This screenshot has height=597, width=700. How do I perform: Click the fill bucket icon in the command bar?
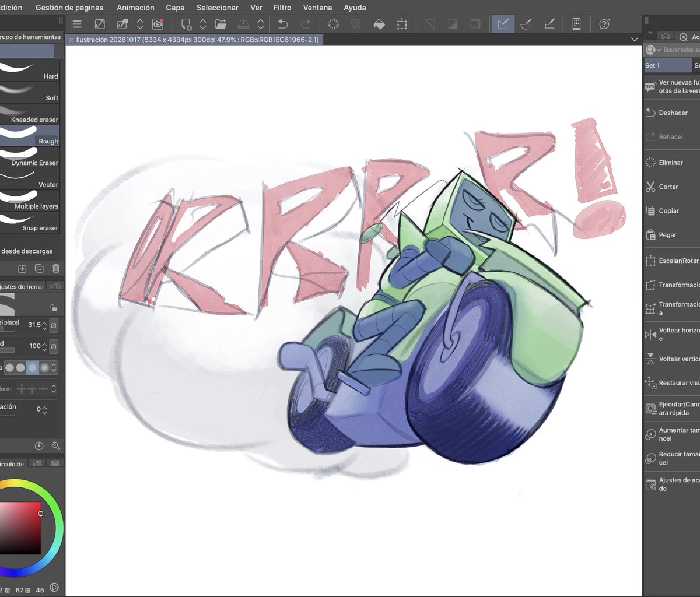(379, 24)
